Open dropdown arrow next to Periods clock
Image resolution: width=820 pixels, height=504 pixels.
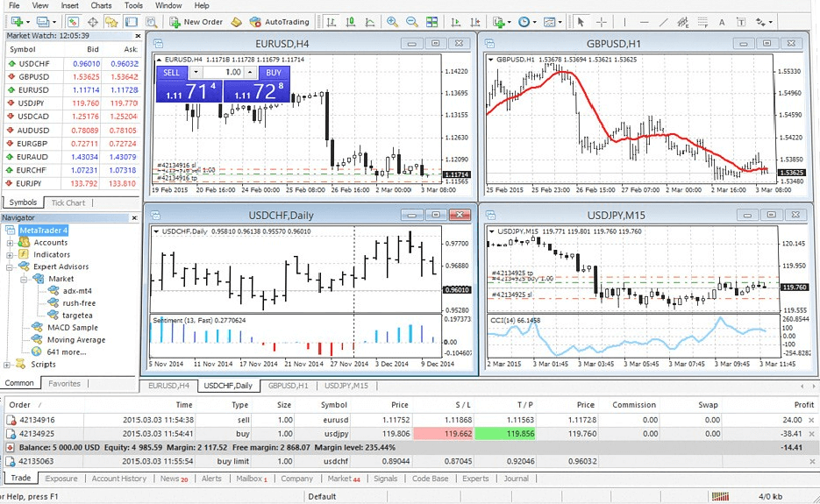[534, 23]
